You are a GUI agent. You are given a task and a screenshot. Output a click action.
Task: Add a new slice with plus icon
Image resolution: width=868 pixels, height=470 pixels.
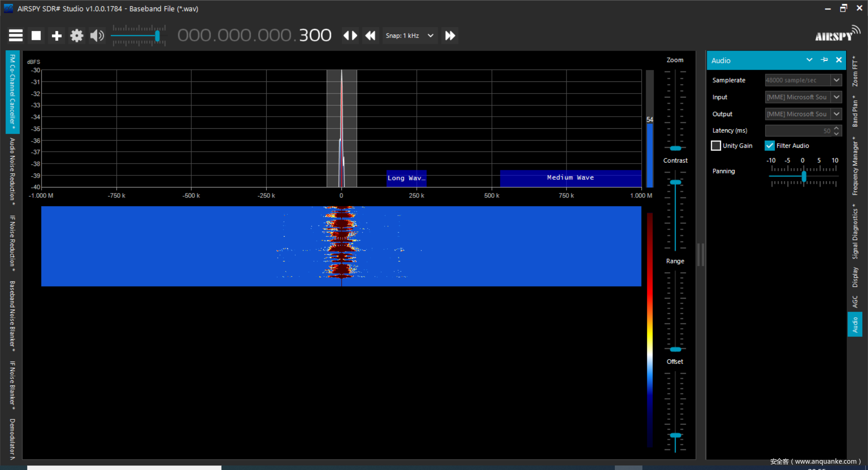tap(57, 36)
